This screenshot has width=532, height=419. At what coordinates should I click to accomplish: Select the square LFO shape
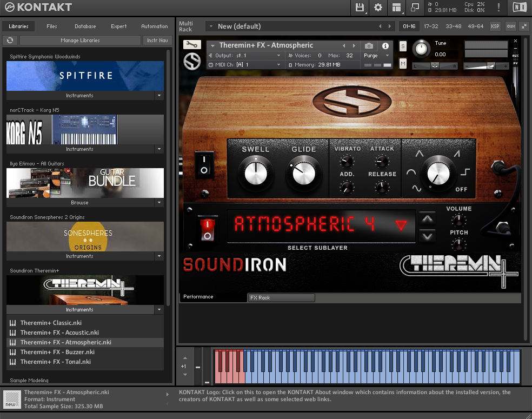(465, 172)
